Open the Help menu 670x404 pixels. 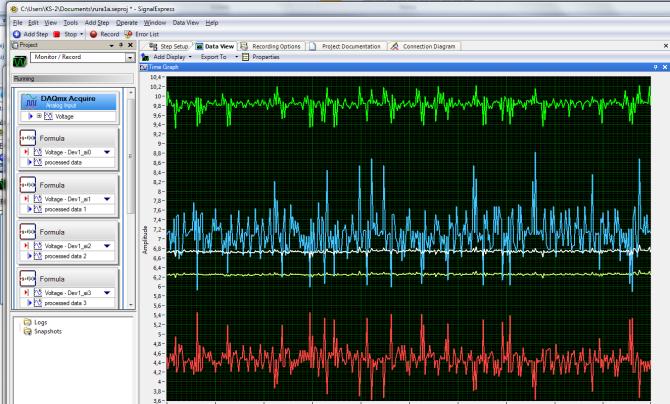coord(212,23)
